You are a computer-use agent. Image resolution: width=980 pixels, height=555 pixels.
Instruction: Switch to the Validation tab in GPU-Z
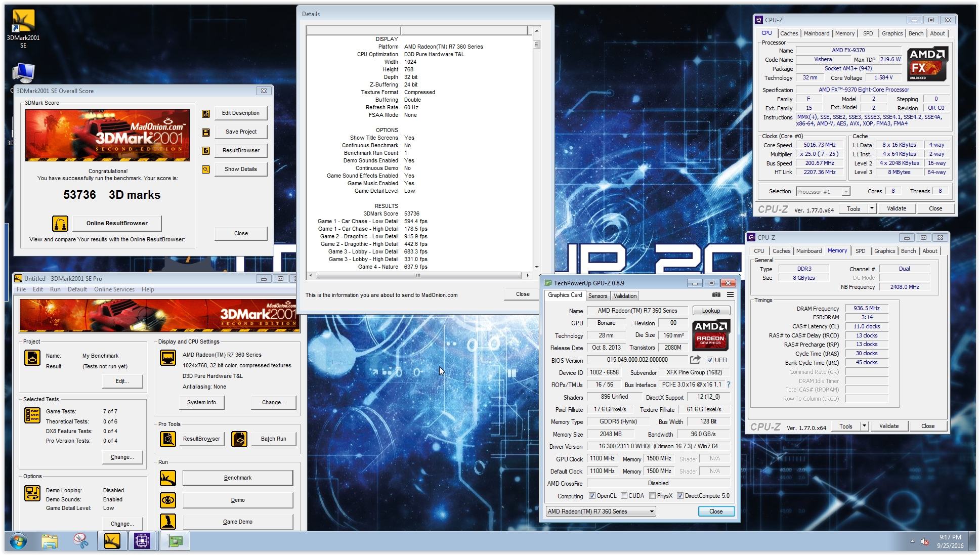(x=625, y=296)
